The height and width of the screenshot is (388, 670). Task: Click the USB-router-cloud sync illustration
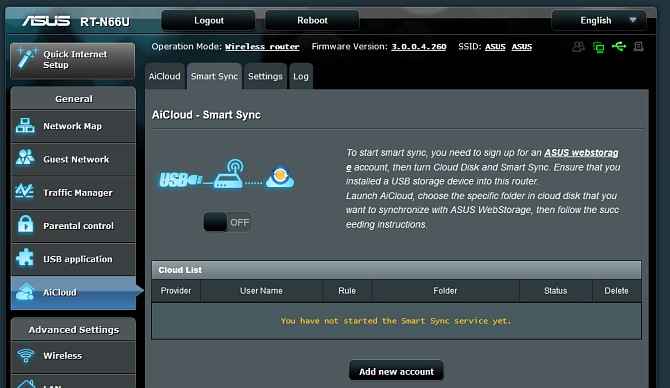227,174
